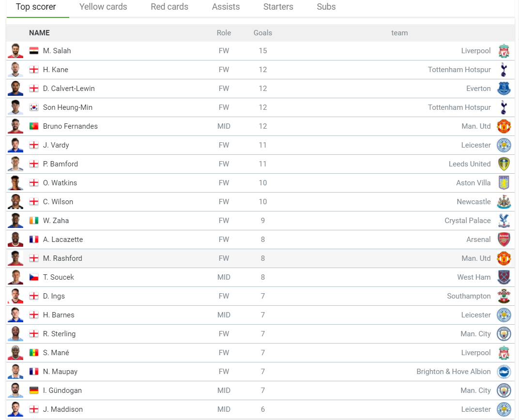The width and height of the screenshot is (519, 420).
Task: Click the Bruno Fernandes player name
Action: 70,126
